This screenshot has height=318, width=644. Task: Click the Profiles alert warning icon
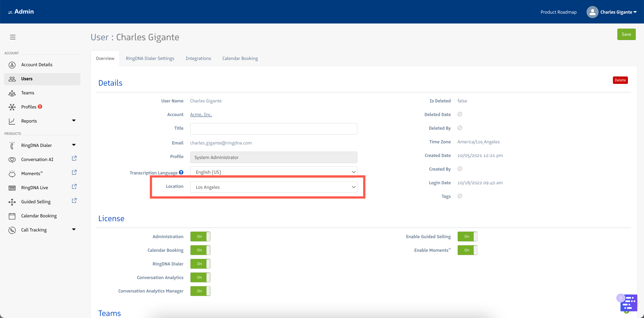(x=40, y=107)
